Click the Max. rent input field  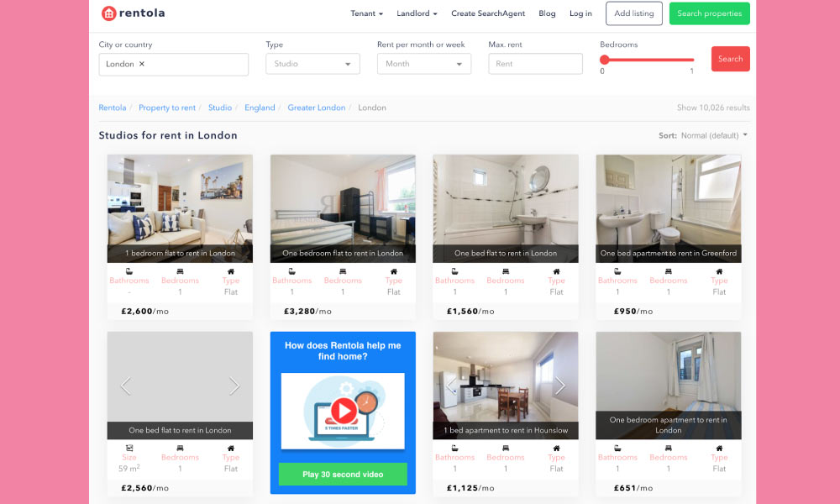(535, 64)
